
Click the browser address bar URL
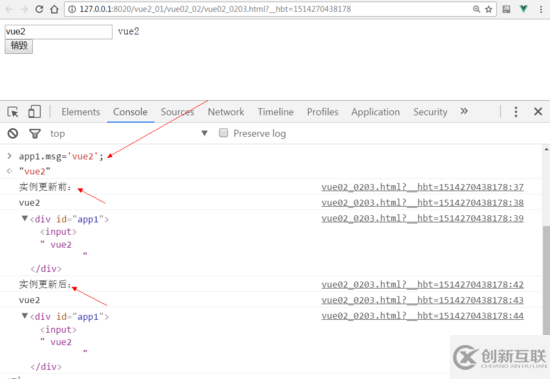[x=215, y=9]
